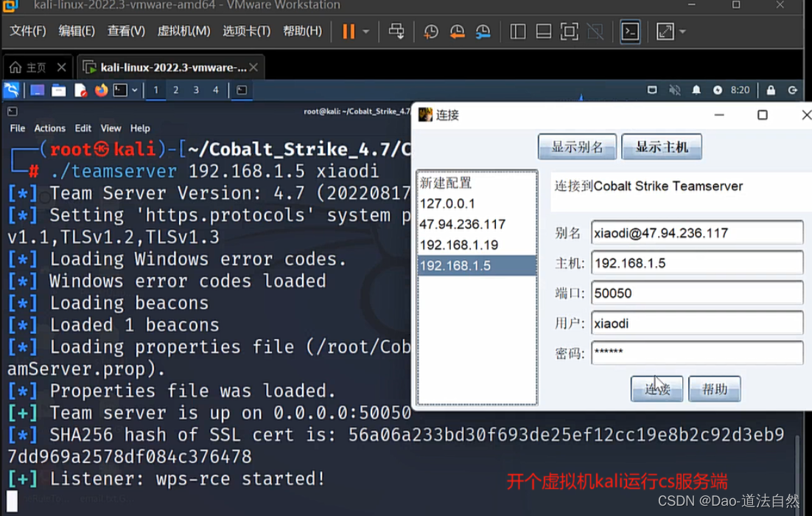
Task: Close the 主页 tab
Action: click(62, 67)
